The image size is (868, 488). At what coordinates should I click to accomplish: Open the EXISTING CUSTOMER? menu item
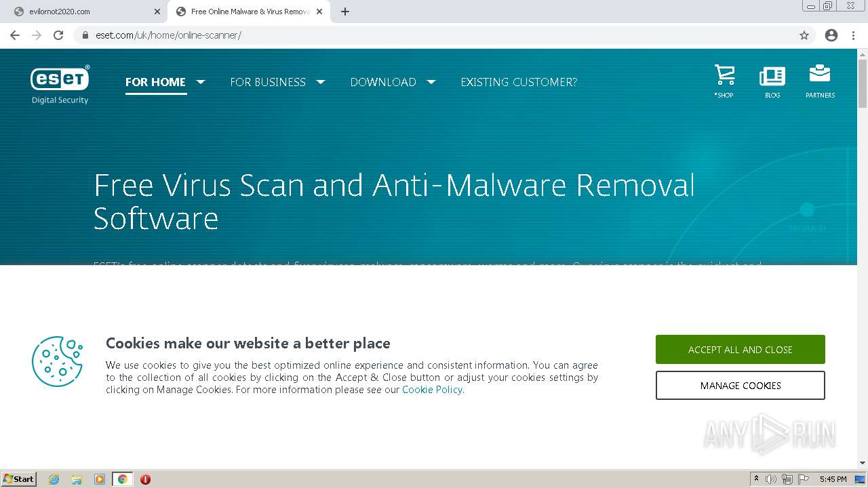(519, 82)
